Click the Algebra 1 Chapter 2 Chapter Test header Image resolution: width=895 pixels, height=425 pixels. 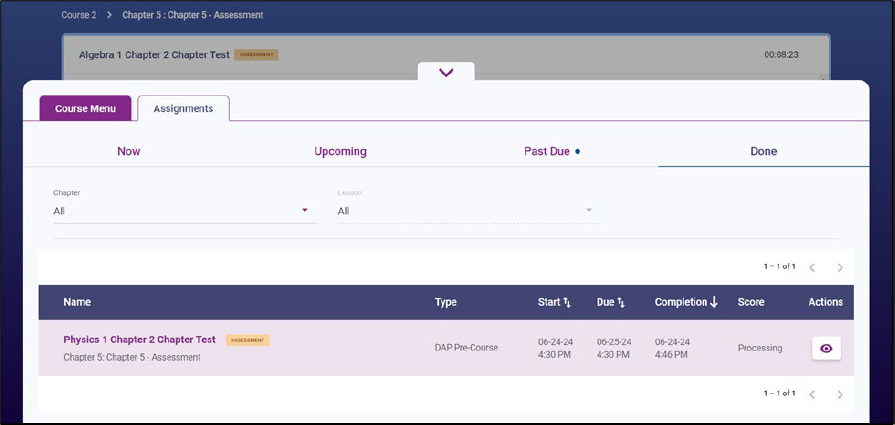(x=155, y=54)
